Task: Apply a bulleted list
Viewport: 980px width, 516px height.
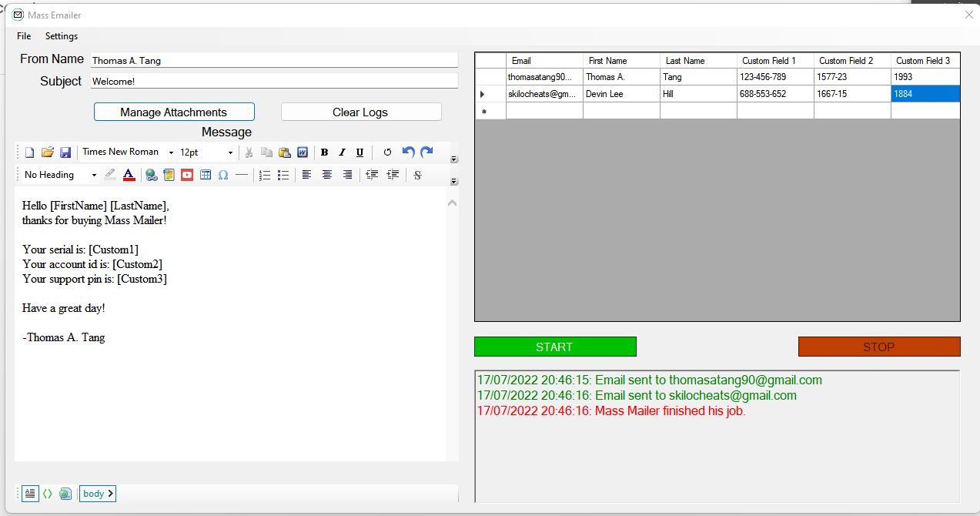Action: point(283,175)
